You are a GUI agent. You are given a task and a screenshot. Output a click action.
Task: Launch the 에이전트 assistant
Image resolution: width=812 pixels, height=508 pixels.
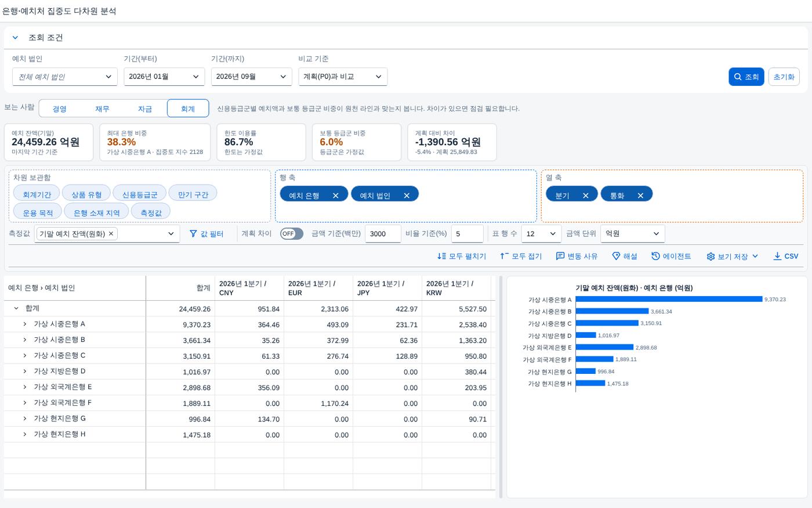(671, 256)
